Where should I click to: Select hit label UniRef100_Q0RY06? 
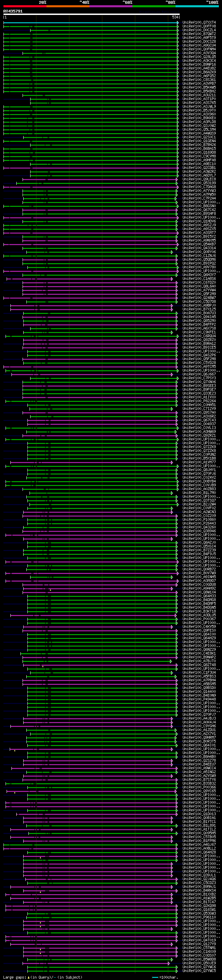click(x=199, y=252)
